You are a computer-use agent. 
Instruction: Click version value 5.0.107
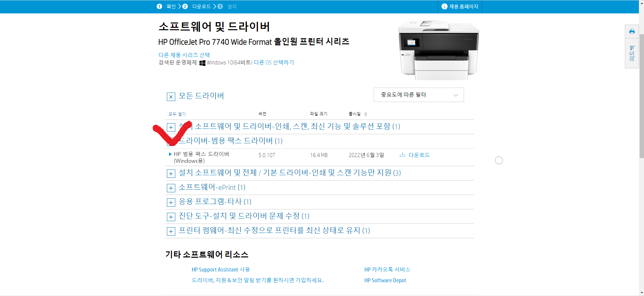267,155
